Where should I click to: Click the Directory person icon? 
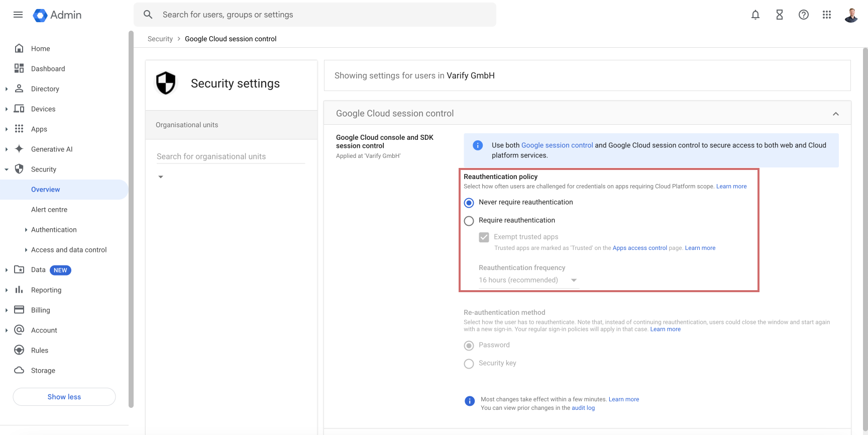point(19,89)
